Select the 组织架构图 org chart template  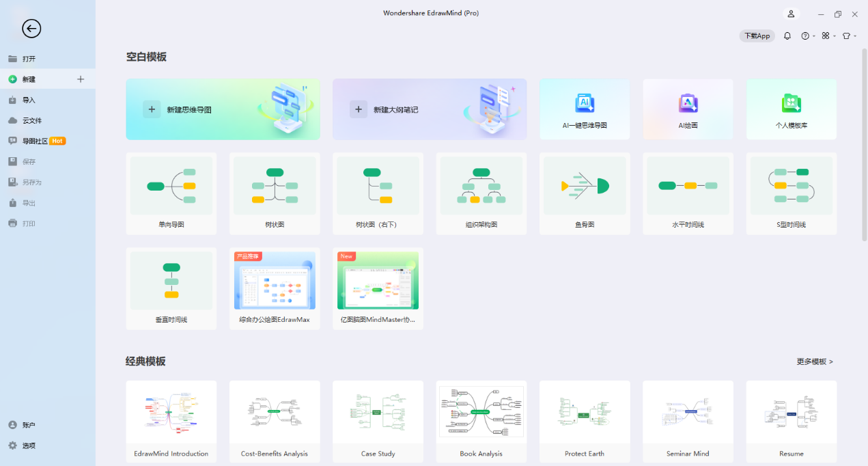pyautogui.click(x=481, y=193)
